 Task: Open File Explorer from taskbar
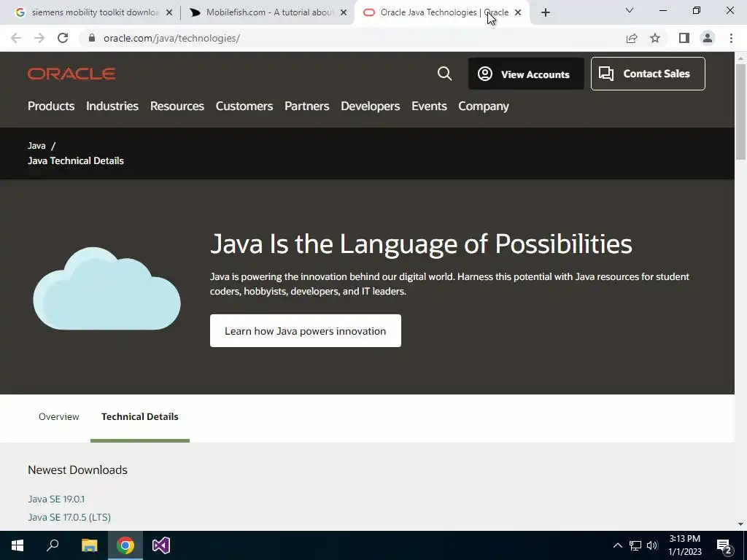[x=89, y=545]
